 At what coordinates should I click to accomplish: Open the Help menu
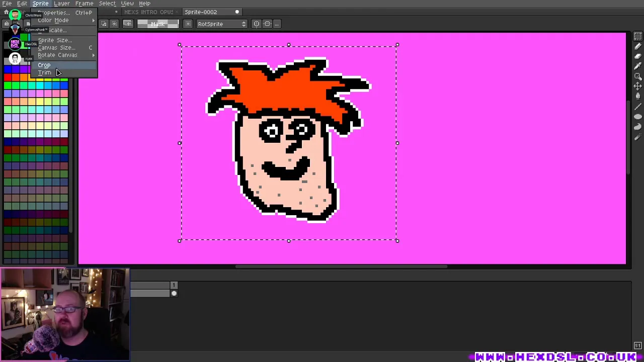144,4
